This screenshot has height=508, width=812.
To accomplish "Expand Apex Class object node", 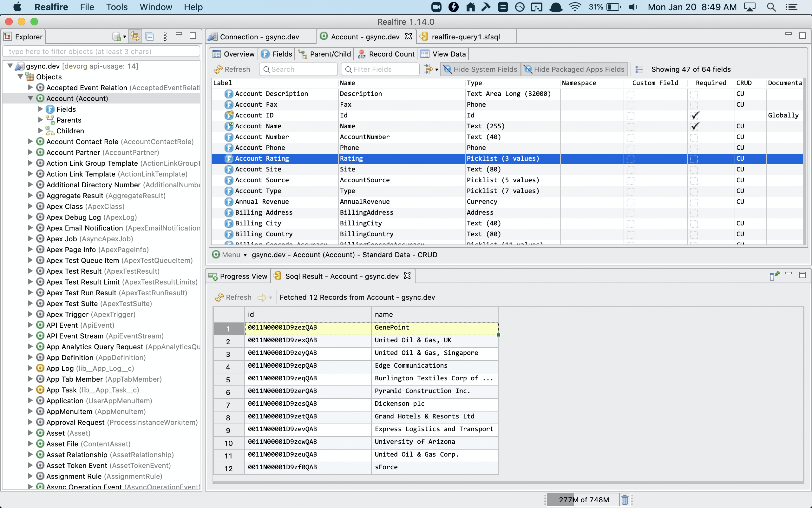I will click(30, 206).
